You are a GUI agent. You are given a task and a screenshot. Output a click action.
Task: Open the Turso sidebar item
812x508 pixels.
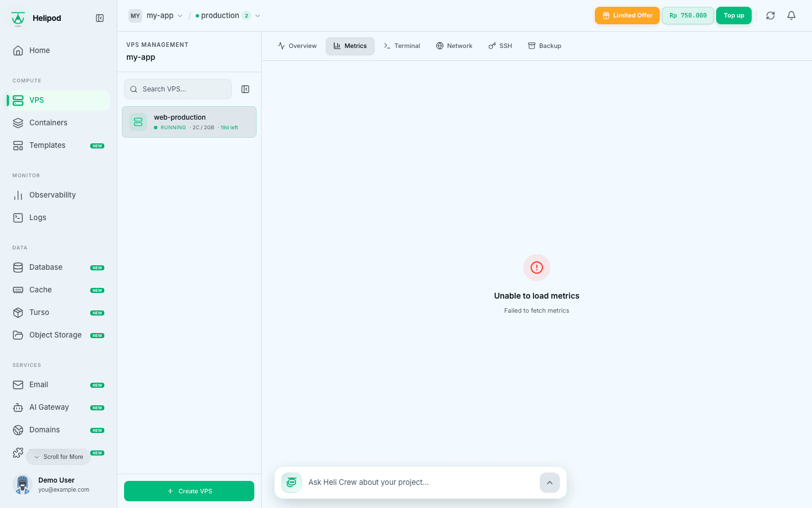(58, 312)
